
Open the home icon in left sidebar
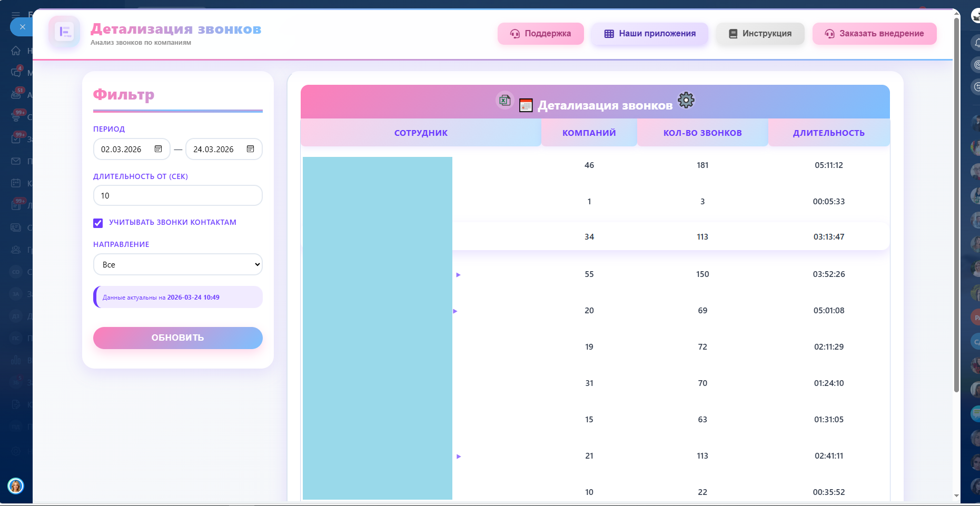pyautogui.click(x=16, y=51)
